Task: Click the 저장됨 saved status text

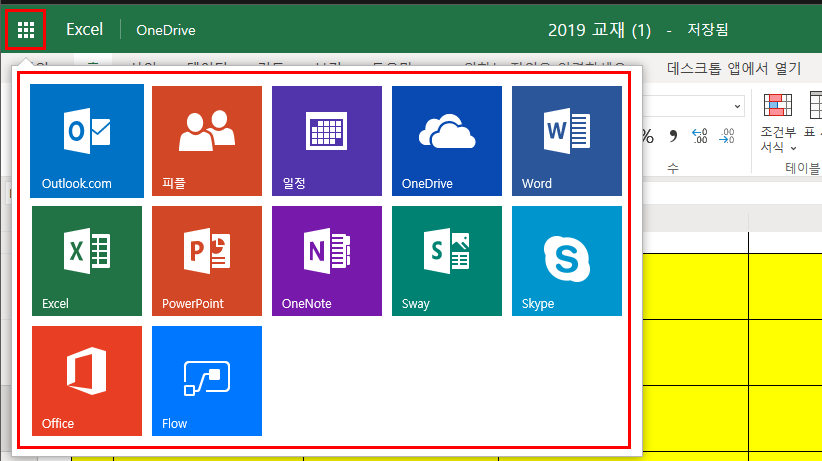Action: tap(708, 29)
